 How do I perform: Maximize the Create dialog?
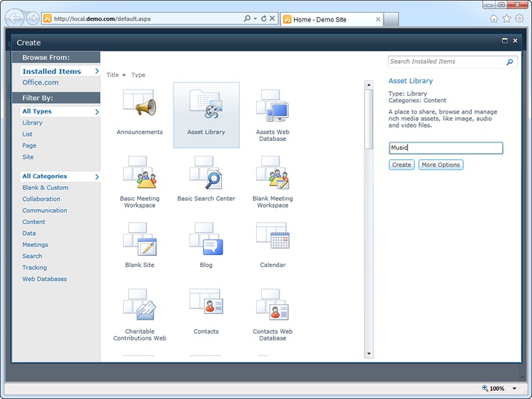click(505, 41)
